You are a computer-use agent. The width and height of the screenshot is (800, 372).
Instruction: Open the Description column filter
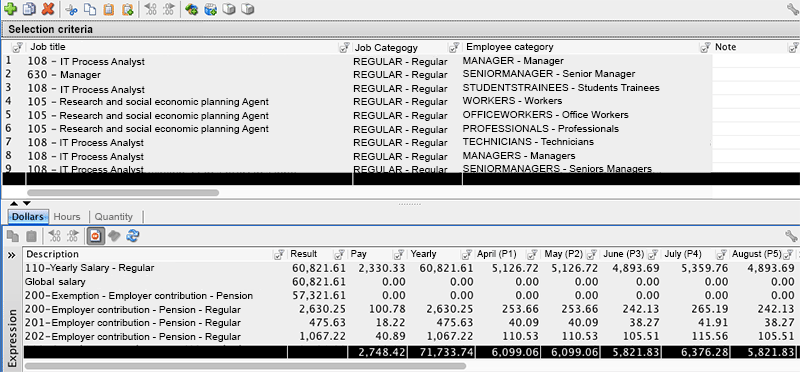279,254
